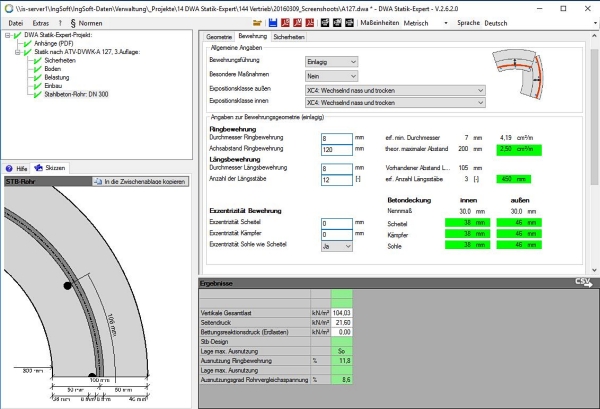Click the Hilfe question mark icon
This screenshot has width=600, height=409.
click(x=9, y=168)
